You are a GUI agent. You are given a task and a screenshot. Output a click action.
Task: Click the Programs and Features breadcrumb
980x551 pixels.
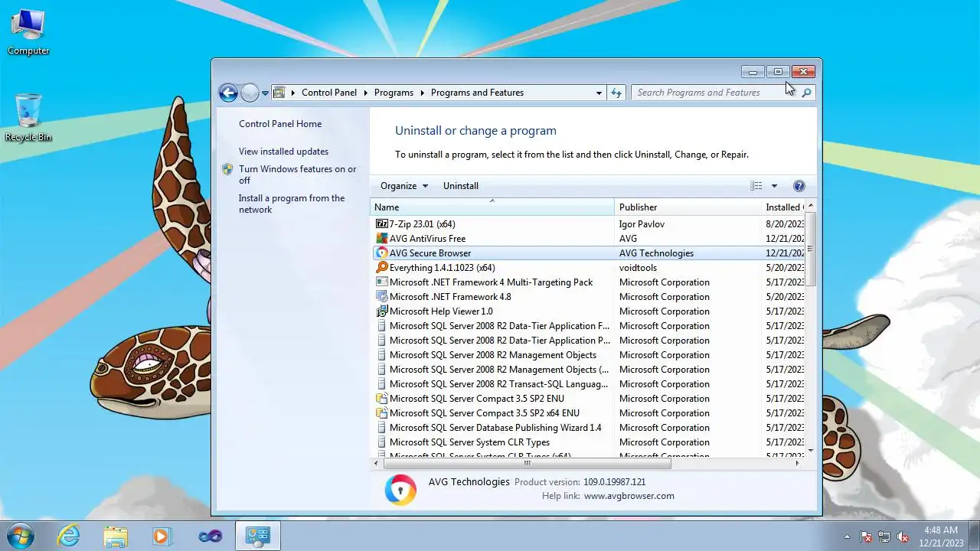click(x=477, y=93)
